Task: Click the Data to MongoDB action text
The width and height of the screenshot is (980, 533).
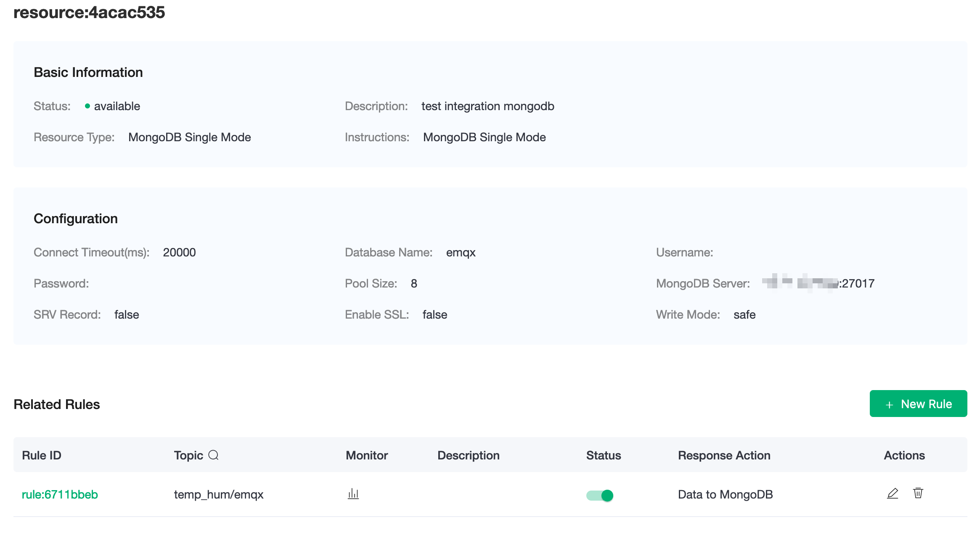Action: click(x=725, y=494)
